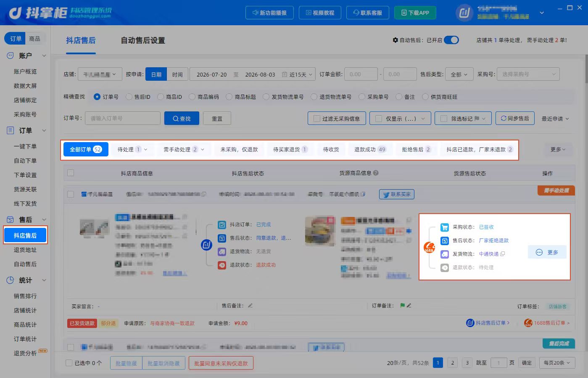Click the gear icon beside 自动售后

tap(395, 40)
